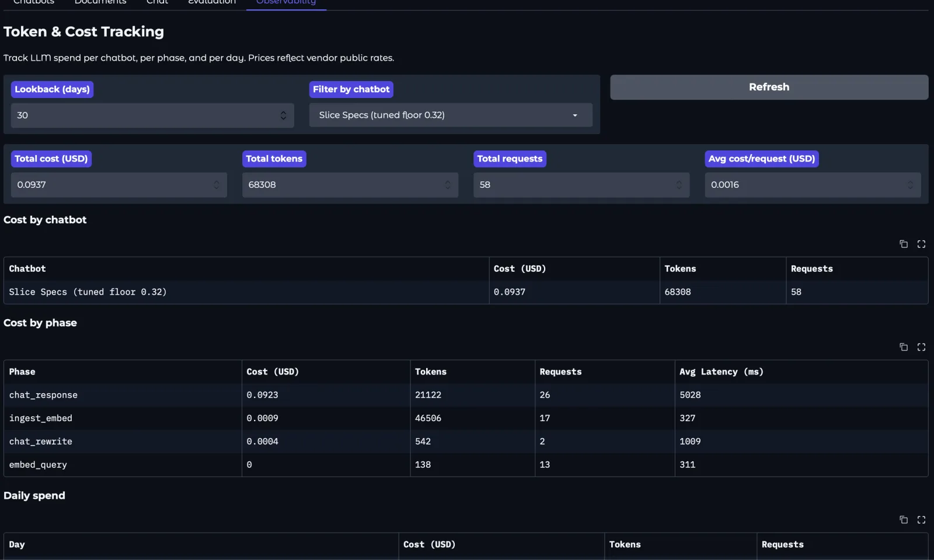Sort chatbot table by Requests header

click(857, 269)
